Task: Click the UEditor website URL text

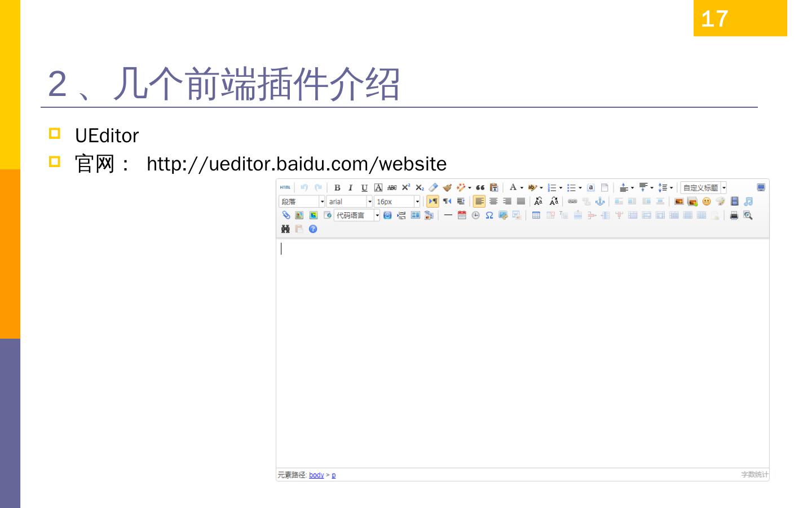Action: pyautogui.click(x=297, y=164)
